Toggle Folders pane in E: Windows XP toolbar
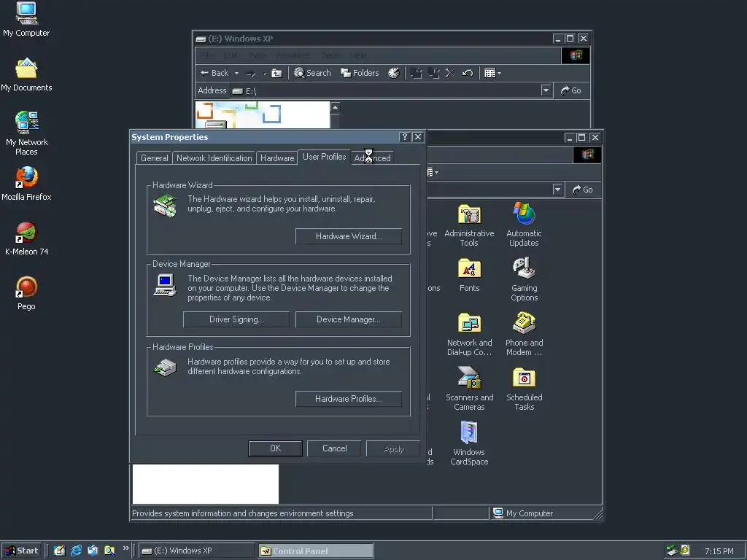 point(360,73)
